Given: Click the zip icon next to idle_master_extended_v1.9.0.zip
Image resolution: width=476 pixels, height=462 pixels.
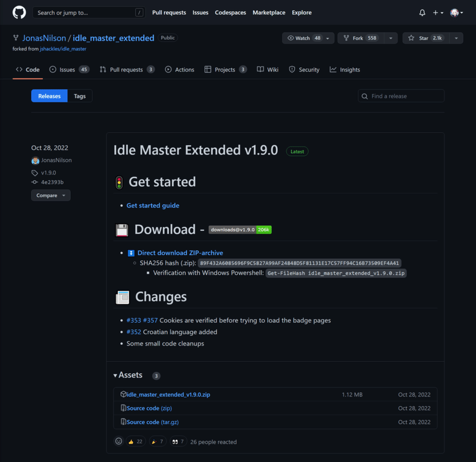Looking at the screenshot, I should (122, 394).
